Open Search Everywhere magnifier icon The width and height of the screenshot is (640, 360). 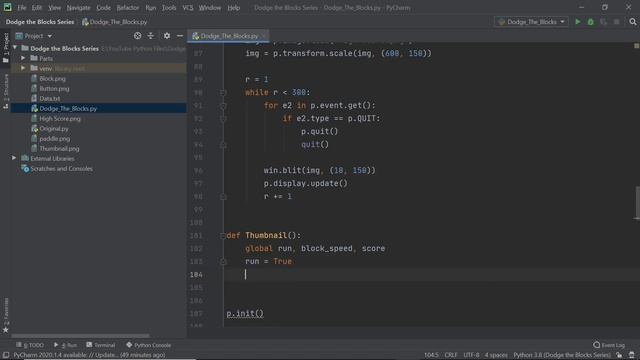tap(633, 22)
